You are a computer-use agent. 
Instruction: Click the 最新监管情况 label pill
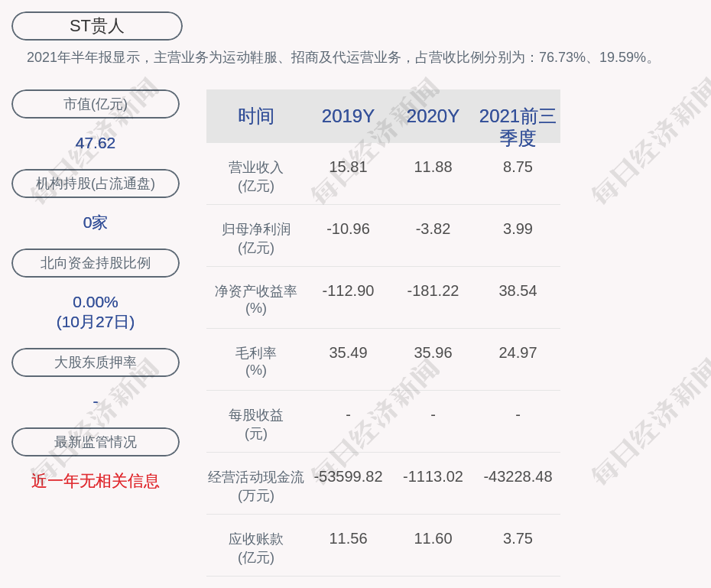(x=96, y=441)
